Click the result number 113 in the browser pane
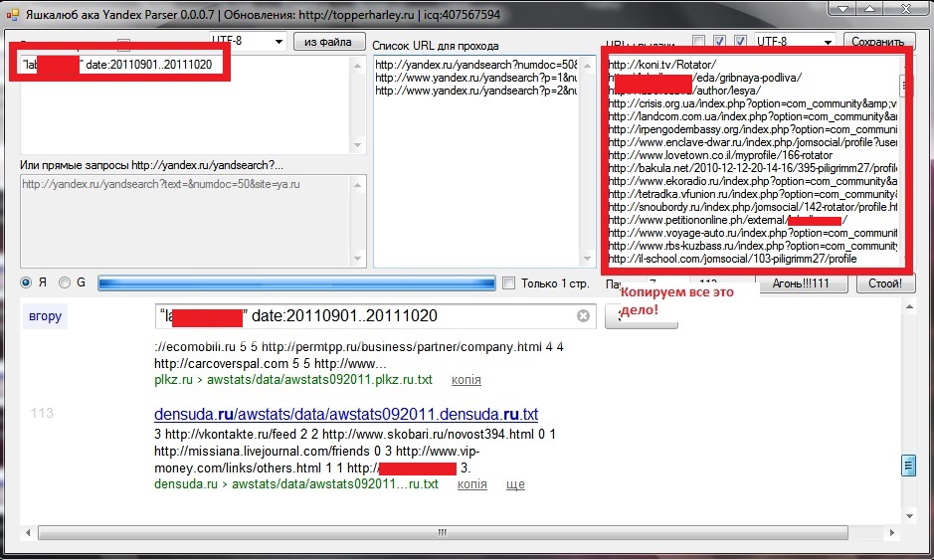The width and height of the screenshot is (934, 560). coord(42,413)
